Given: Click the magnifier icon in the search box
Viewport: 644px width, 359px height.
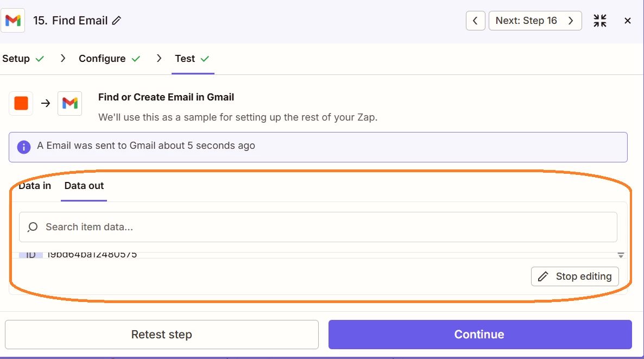Looking at the screenshot, I should point(33,227).
